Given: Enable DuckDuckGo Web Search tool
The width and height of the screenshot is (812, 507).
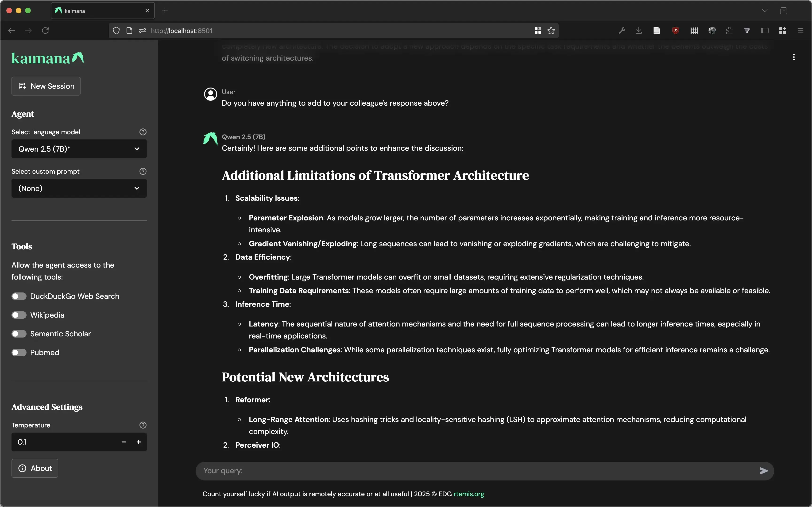Looking at the screenshot, I should click(19, 296).
